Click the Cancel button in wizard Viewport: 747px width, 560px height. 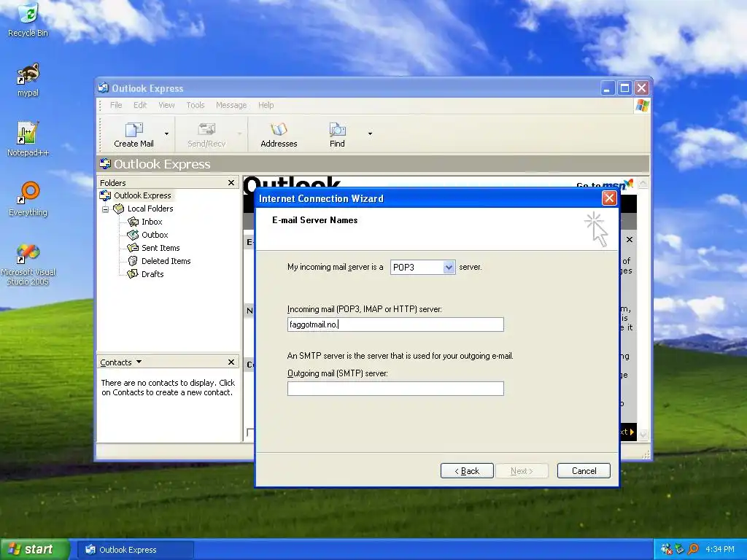(584, 471)
